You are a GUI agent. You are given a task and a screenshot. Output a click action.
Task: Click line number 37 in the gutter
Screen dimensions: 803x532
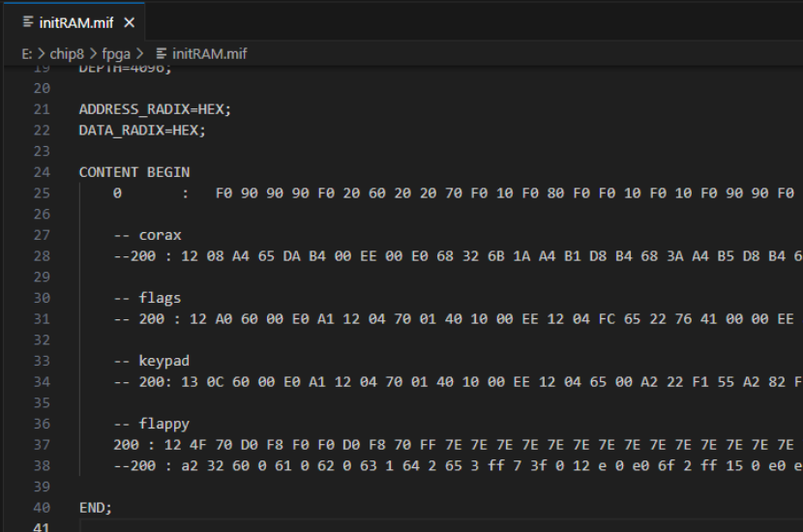(x=41, y=445)
